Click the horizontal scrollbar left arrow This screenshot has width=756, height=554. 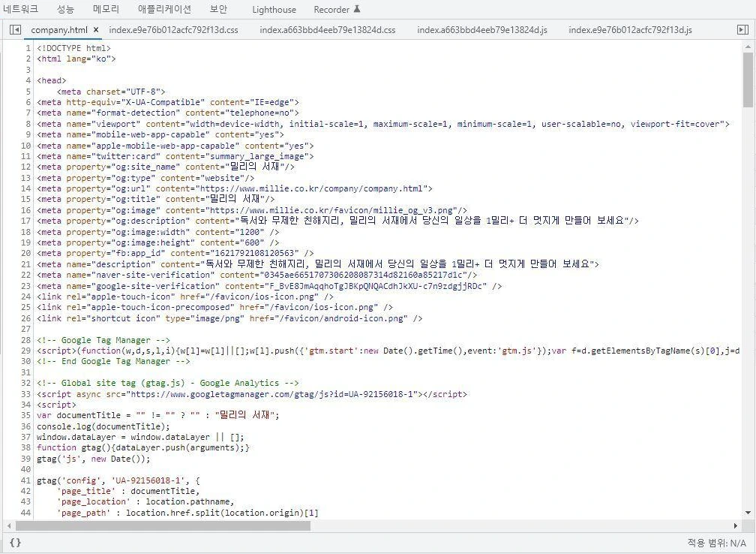pos(9,525)
